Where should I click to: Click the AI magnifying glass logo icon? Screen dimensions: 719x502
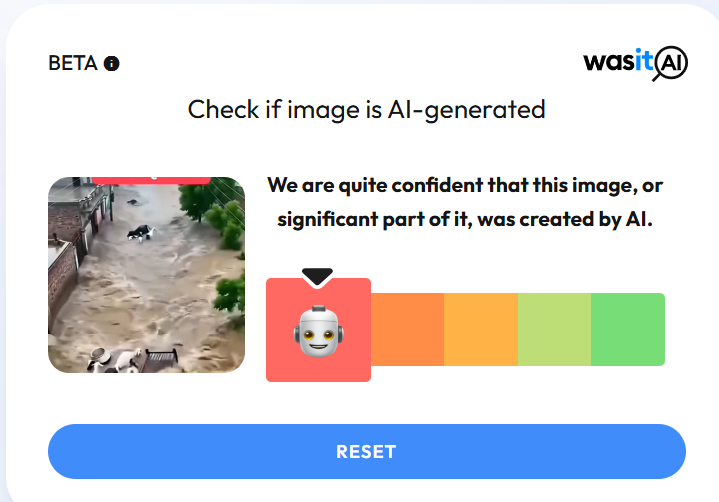point(670,63)
